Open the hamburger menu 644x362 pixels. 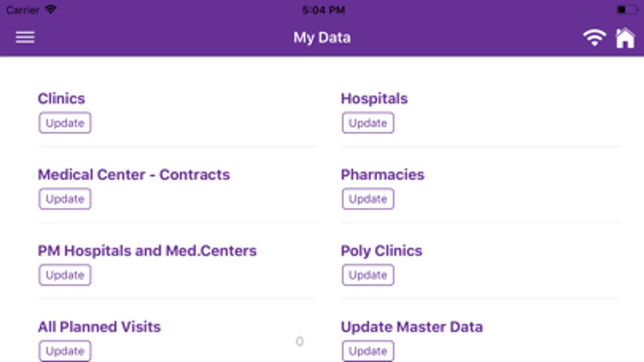pos(25,37)
